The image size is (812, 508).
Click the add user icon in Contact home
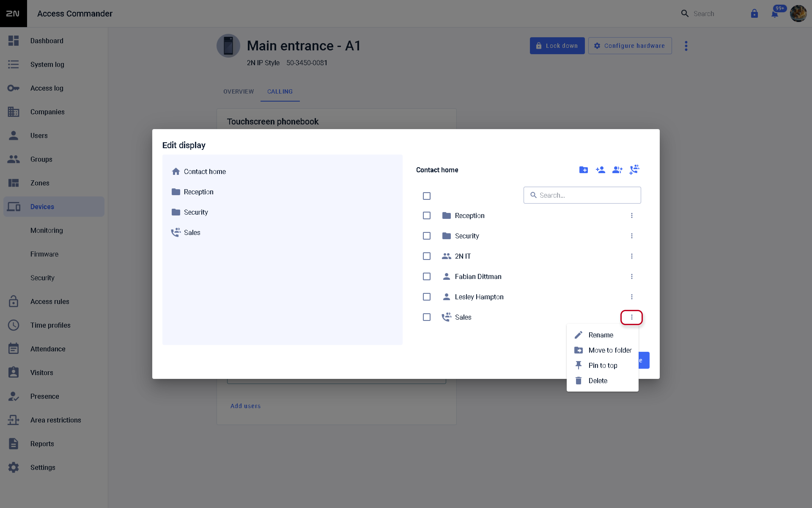(x=600, y=170)
